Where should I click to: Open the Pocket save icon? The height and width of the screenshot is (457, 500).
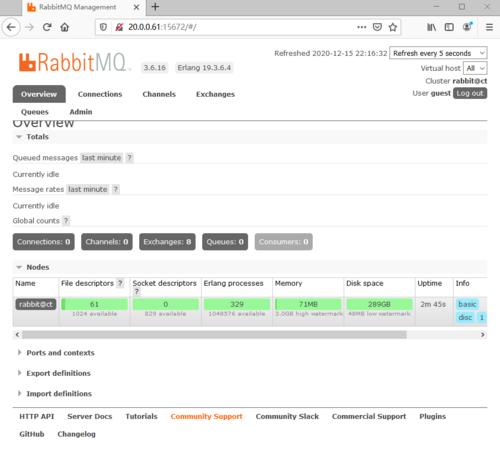pos(377,27)
